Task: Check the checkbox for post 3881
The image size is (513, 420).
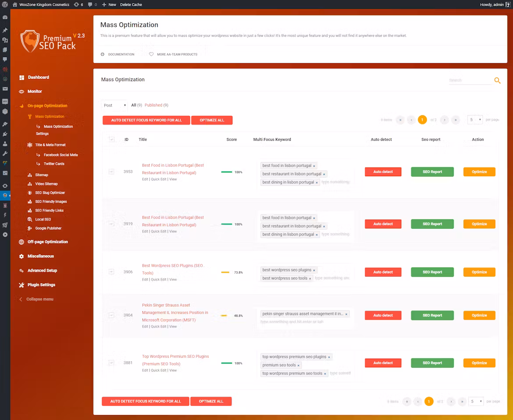Action: point(111,363)
